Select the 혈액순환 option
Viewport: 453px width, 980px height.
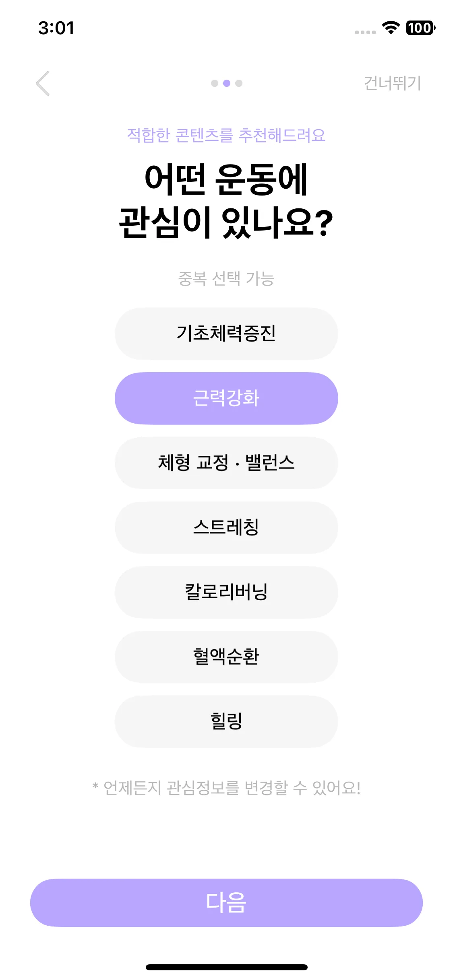(x=226, y=657)
